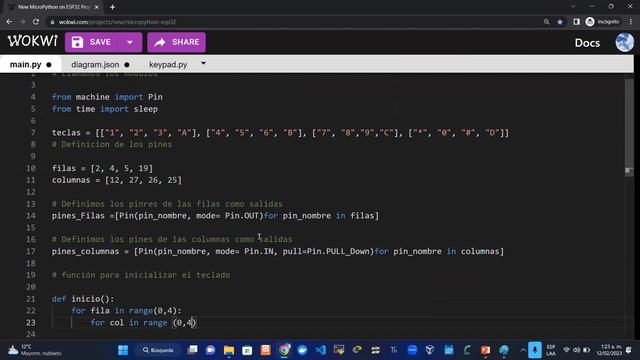640x360 pixels.
Task: Open Wi-Fi network settings in tray
Action: click(567, 350)
